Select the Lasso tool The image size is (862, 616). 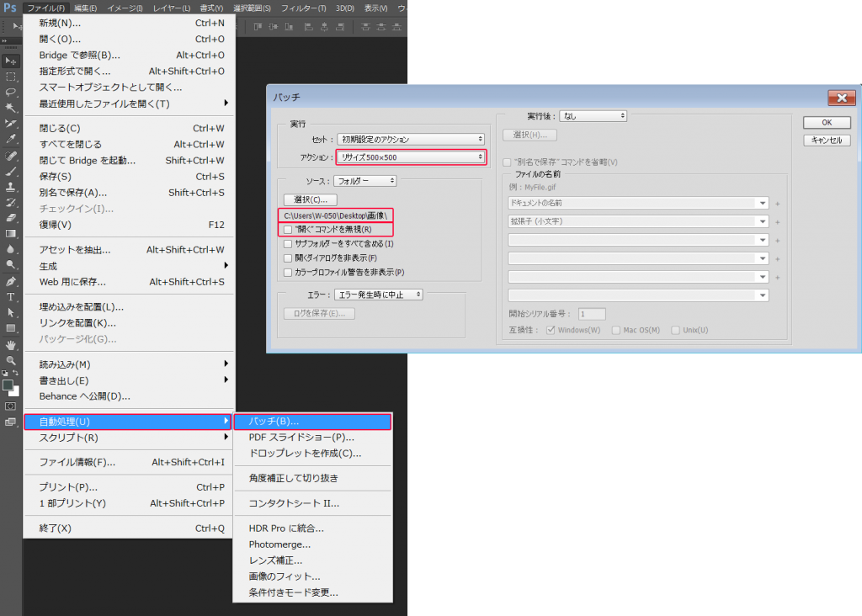(10, 93)
